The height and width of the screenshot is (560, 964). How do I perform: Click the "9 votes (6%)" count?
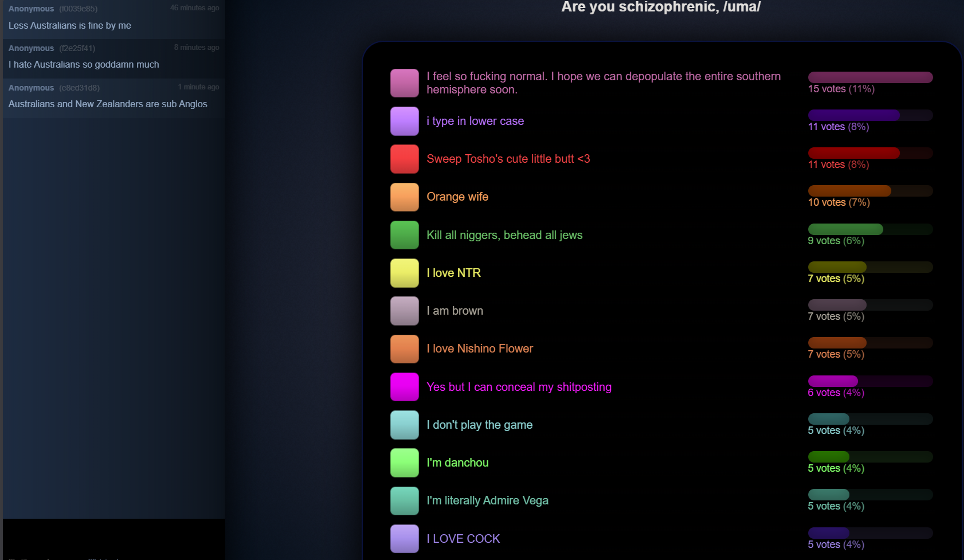pyautogui.click(x=836, y=241)
